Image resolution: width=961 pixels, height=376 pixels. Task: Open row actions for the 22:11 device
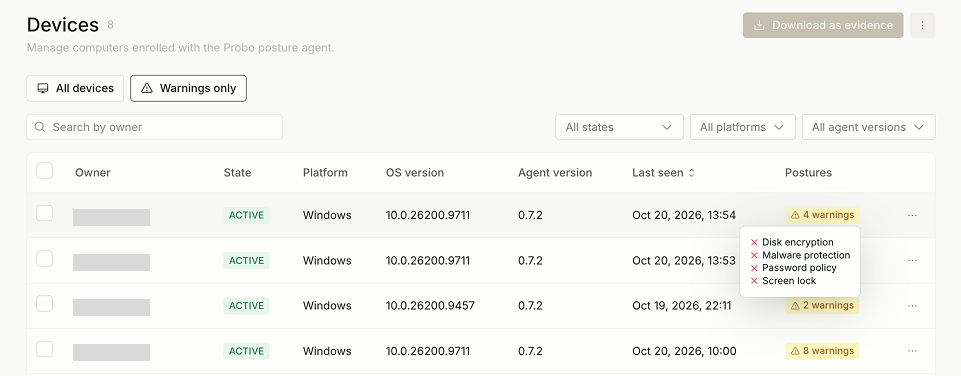pos(913,305)
